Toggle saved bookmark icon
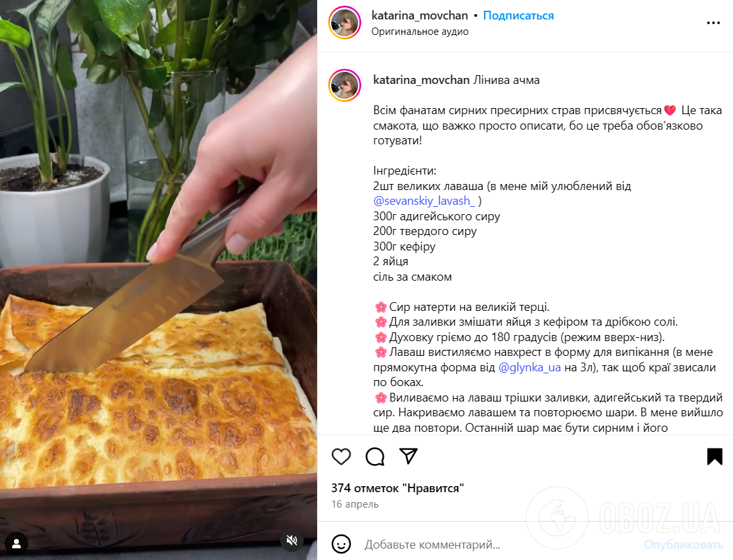 pyautogui.click(x=714, y=457)
